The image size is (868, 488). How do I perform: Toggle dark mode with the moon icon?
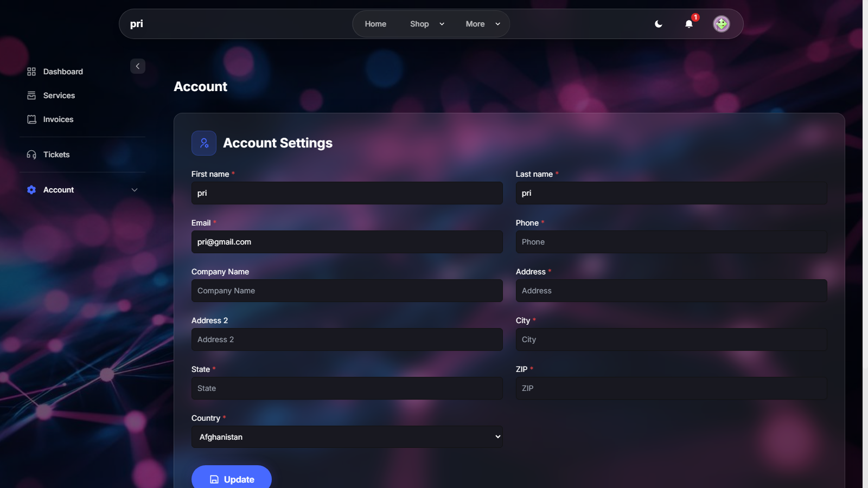[x=659, y=24]
